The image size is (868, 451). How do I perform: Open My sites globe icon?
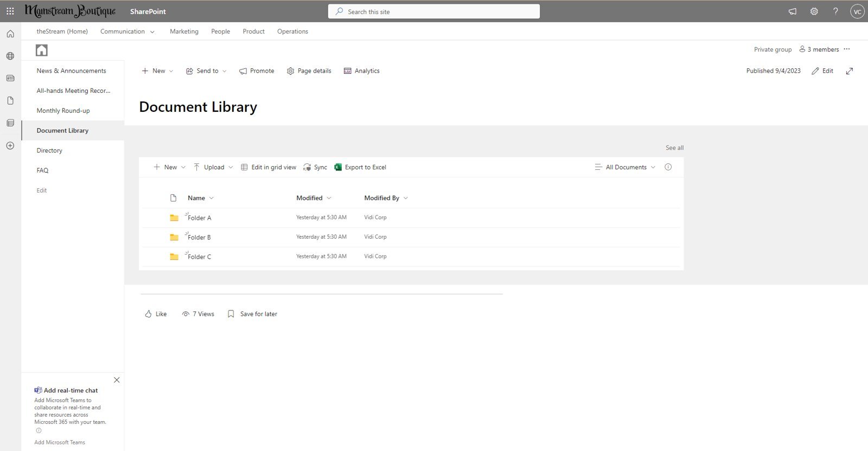pyautogui.click(x=10, y=56)
